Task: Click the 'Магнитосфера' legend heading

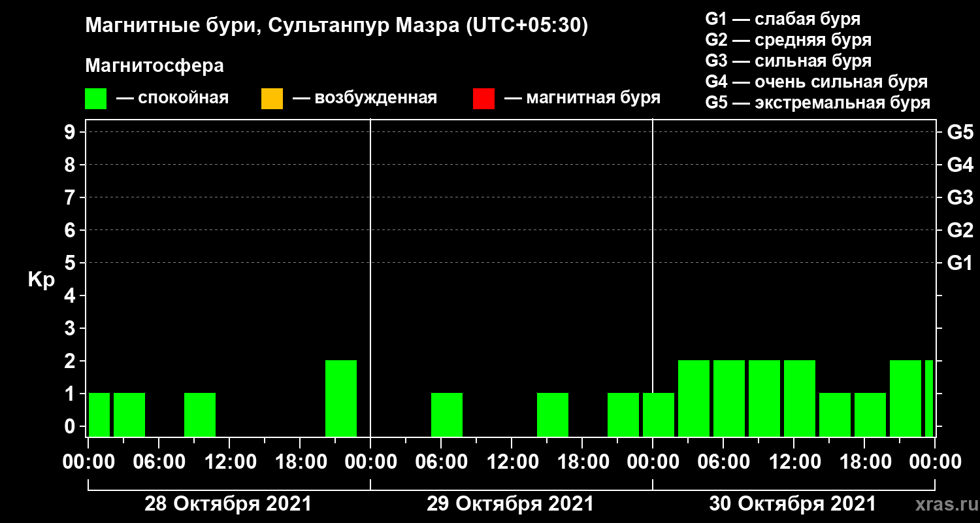Action: tap(154, 66)
